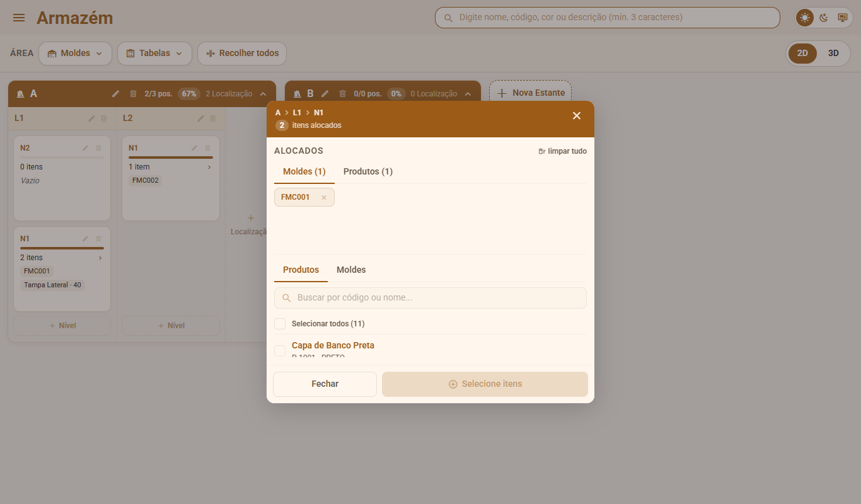Open the Tabelas dropdown

pos(154,54)
